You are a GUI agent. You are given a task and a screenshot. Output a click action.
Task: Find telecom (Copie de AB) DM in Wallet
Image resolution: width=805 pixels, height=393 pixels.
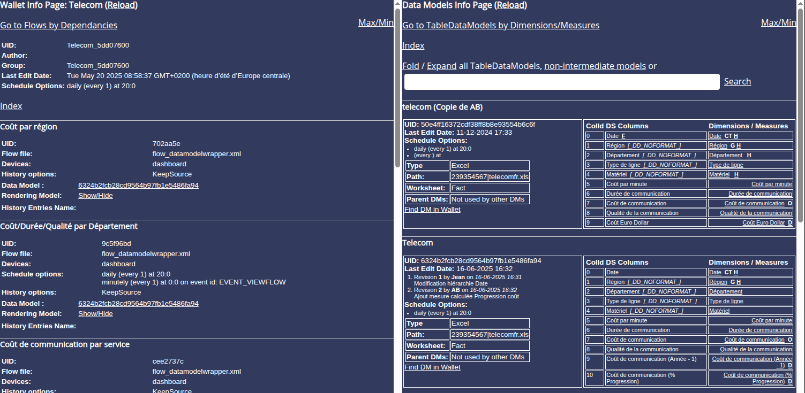tap(432, 210)
